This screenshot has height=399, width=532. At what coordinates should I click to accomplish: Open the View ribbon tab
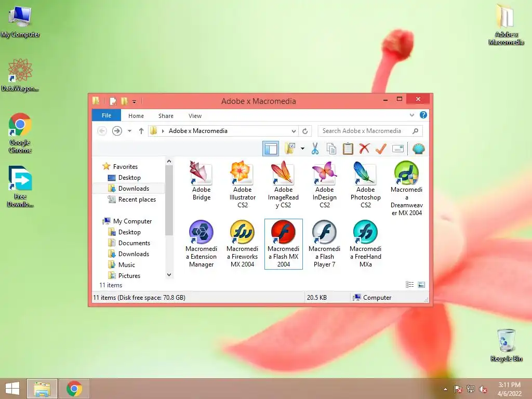point(195,116)
